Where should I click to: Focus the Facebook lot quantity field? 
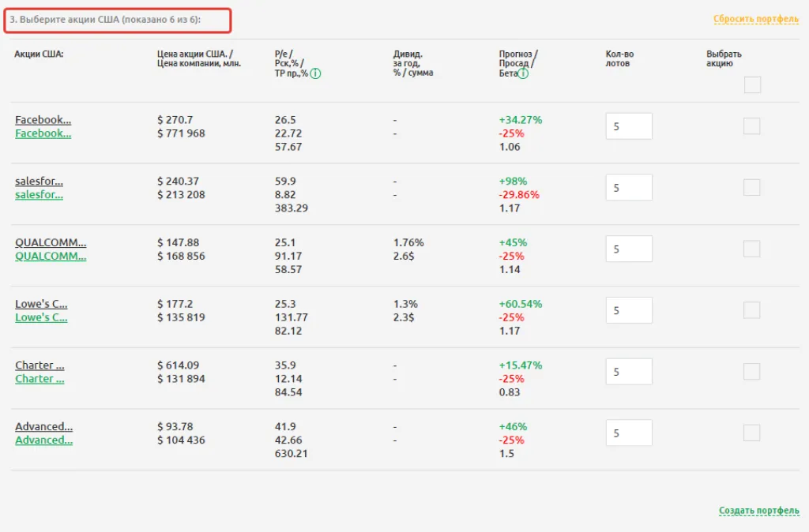click(629, 126)
